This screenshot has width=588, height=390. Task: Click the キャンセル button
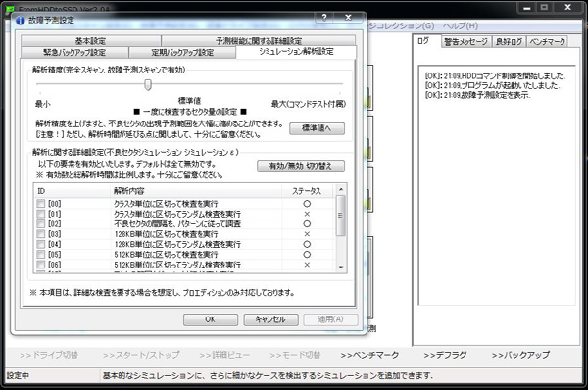tap(270, 319)
